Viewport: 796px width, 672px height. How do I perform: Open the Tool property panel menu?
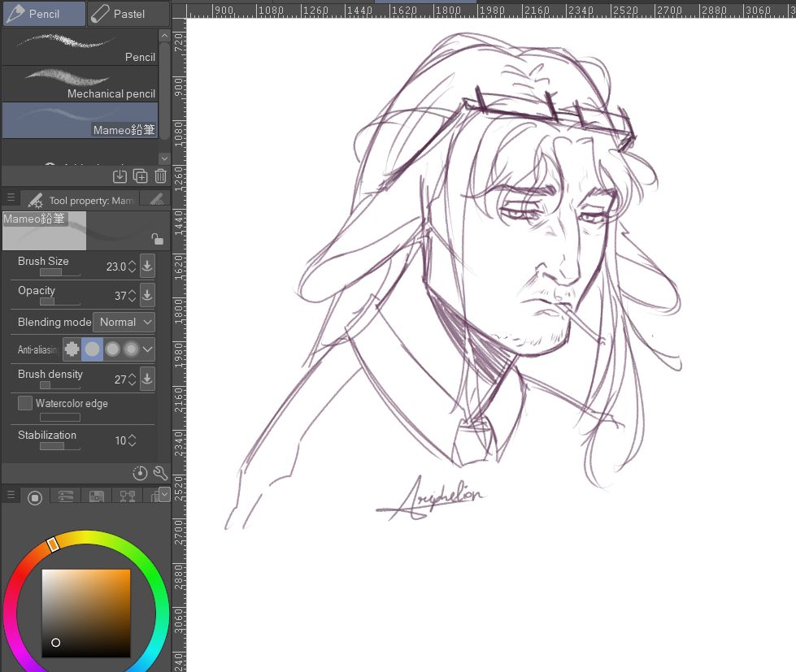click(x=11, y=197)
